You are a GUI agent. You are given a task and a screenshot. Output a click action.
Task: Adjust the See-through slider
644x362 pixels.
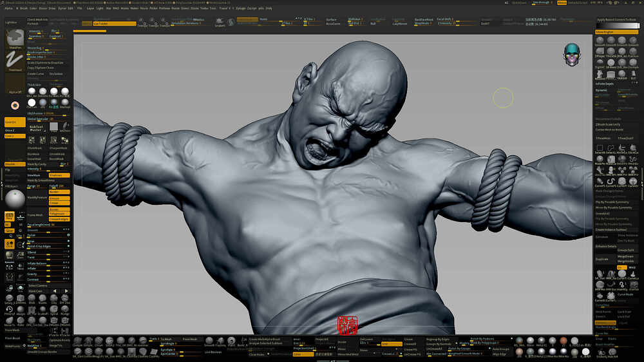[542, 3]
